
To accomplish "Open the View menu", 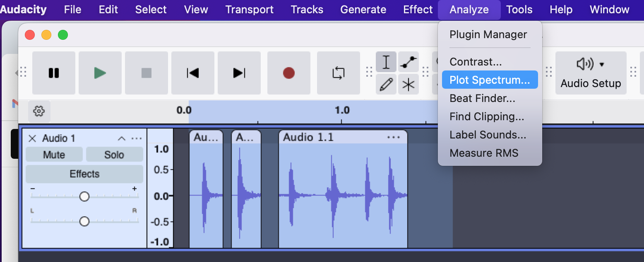I will point(196,10).
